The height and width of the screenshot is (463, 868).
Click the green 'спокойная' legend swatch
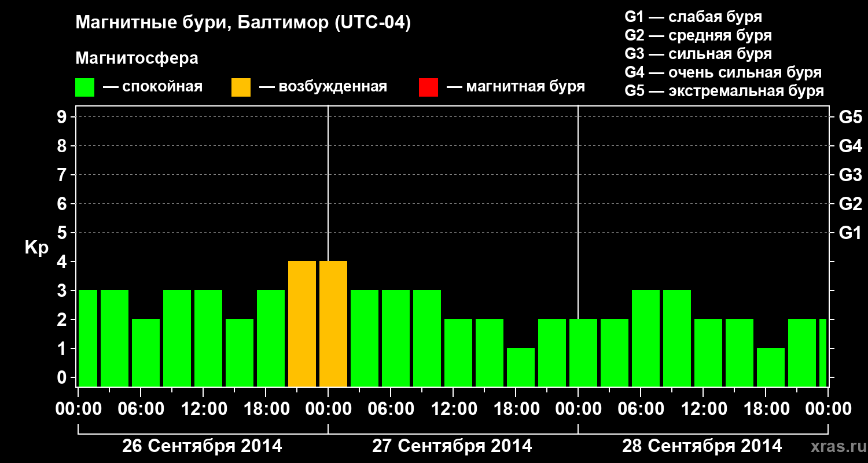pyautogui.click(x=85, y=87)
